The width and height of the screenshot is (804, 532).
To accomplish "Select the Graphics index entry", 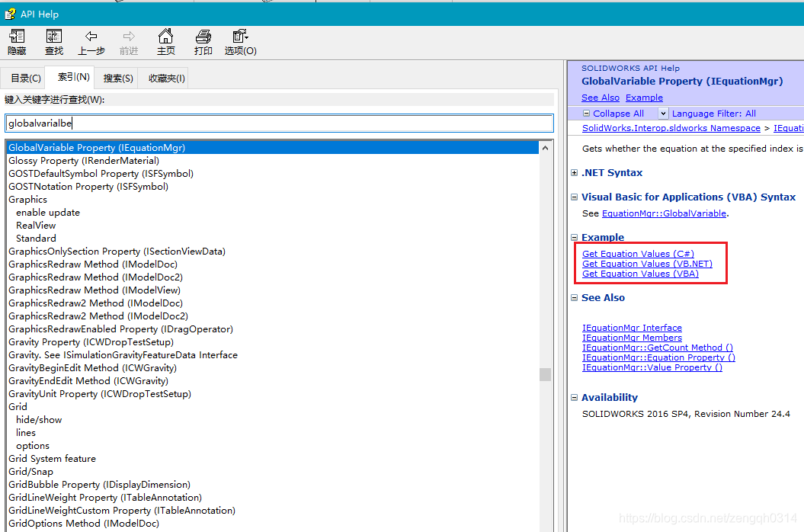I will pos(27,200).
